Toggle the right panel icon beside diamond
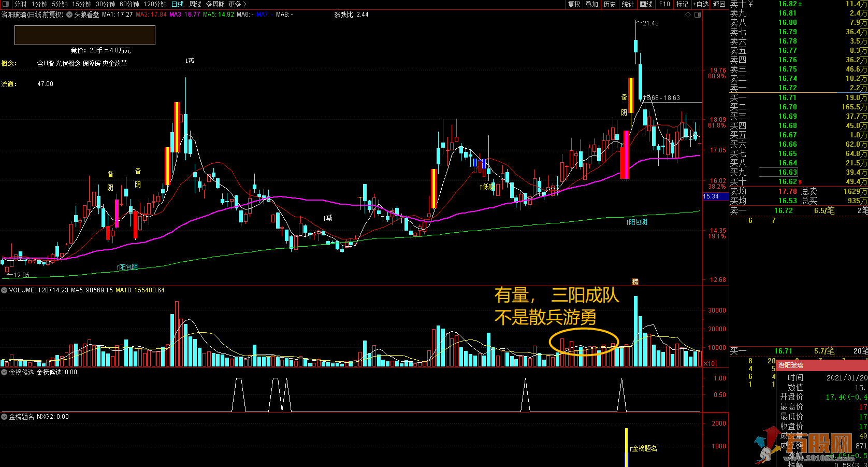The height and width of the screenshot is (467, 868). tap(697, 15)
